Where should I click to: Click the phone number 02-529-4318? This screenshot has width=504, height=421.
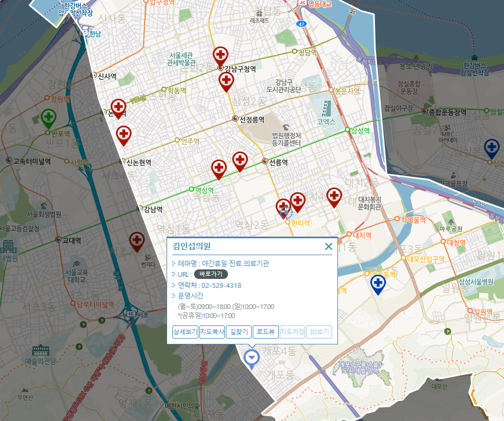click(x=222, y=285)
